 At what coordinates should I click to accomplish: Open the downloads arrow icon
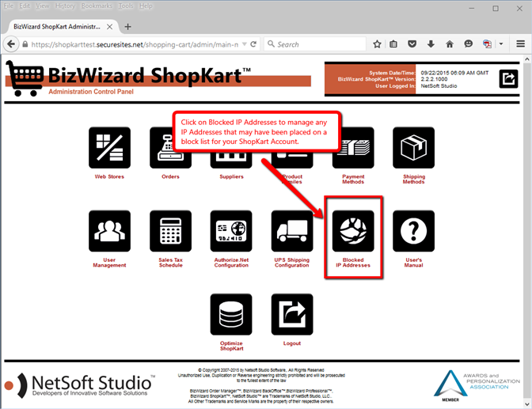pos(431,44)
